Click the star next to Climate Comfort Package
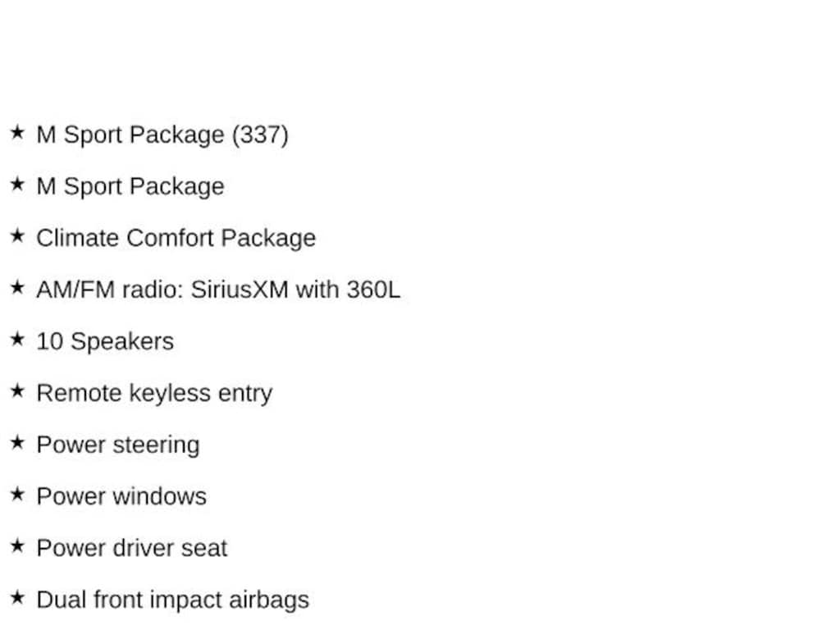Image resolution: width=840 pixels, height=630 pixels. coord(17,235)
